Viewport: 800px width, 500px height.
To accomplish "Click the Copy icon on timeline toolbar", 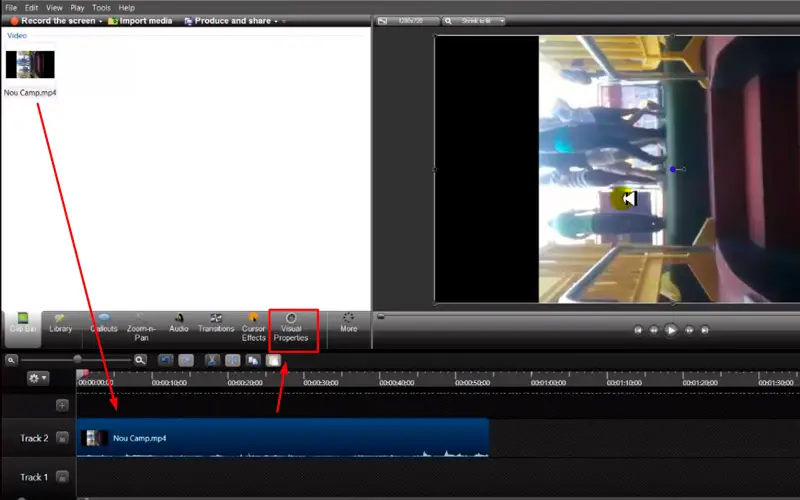I will tap(253, 360).
